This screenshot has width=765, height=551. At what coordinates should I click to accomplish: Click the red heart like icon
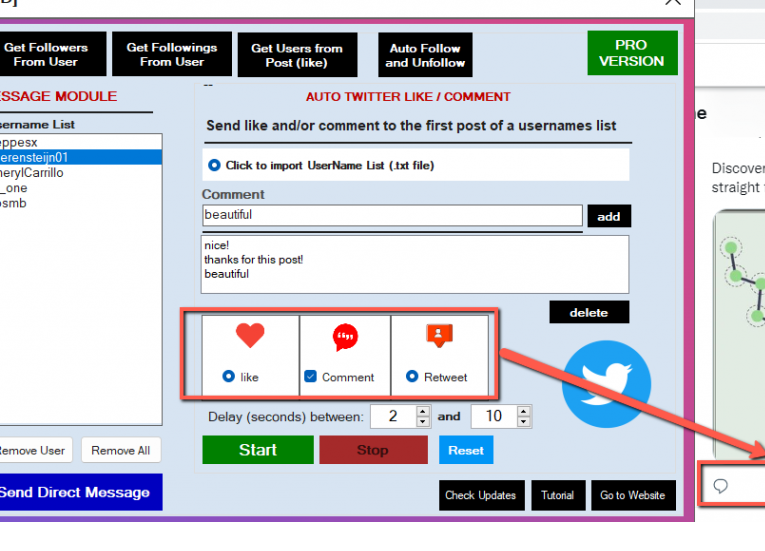pos(250,336)
